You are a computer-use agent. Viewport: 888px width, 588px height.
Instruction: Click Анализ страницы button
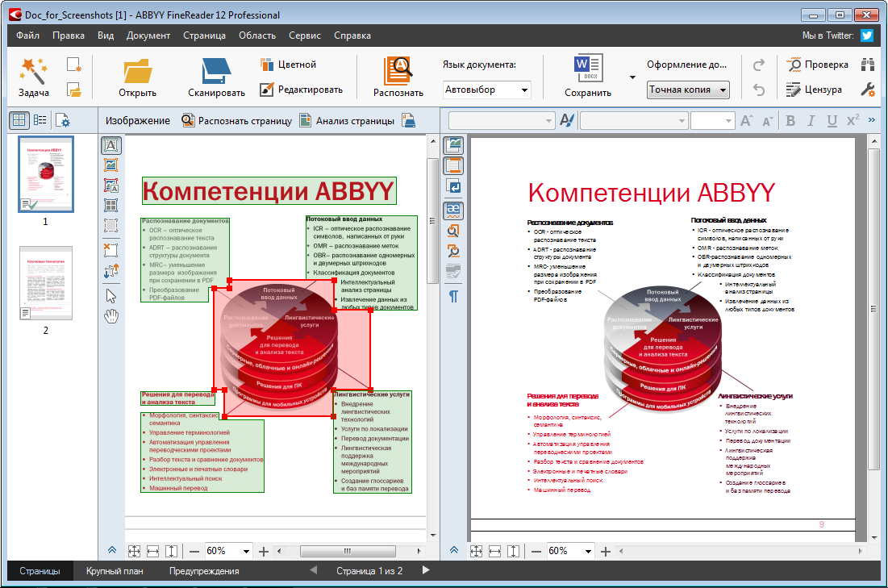347,121
